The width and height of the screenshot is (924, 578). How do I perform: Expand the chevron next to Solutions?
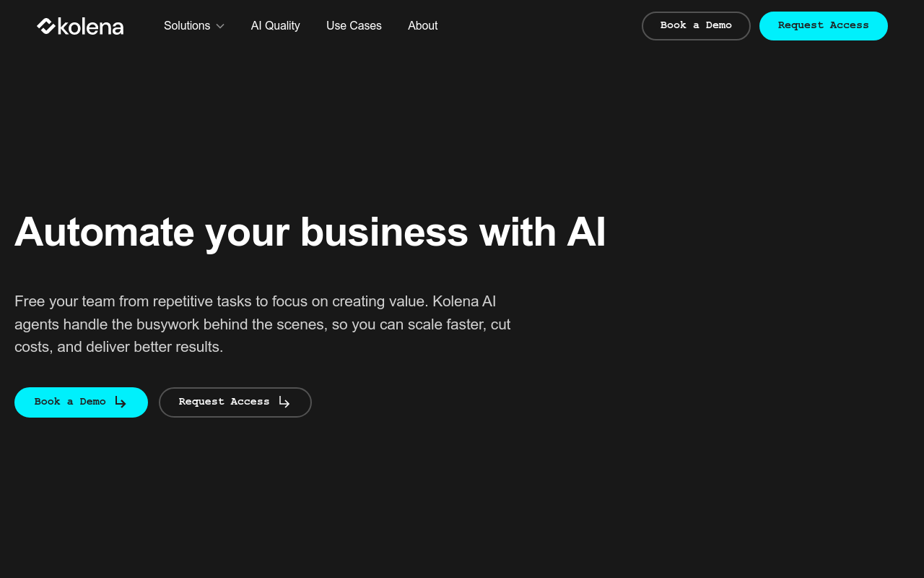click(x=220, y=26)
